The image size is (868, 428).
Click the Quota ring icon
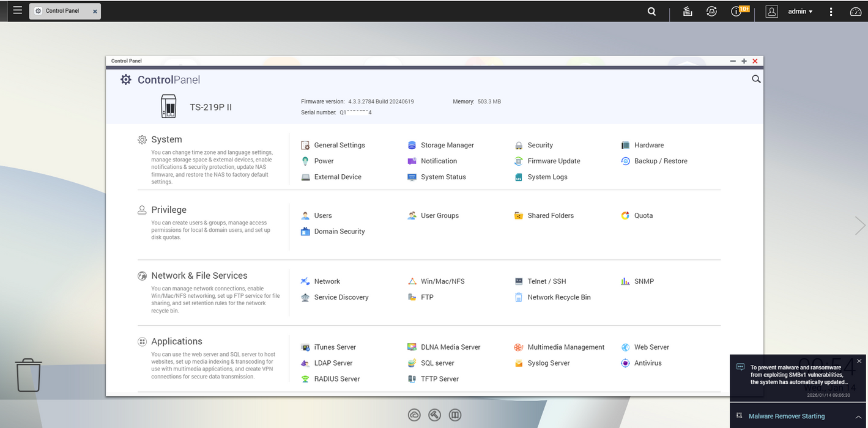625,216
